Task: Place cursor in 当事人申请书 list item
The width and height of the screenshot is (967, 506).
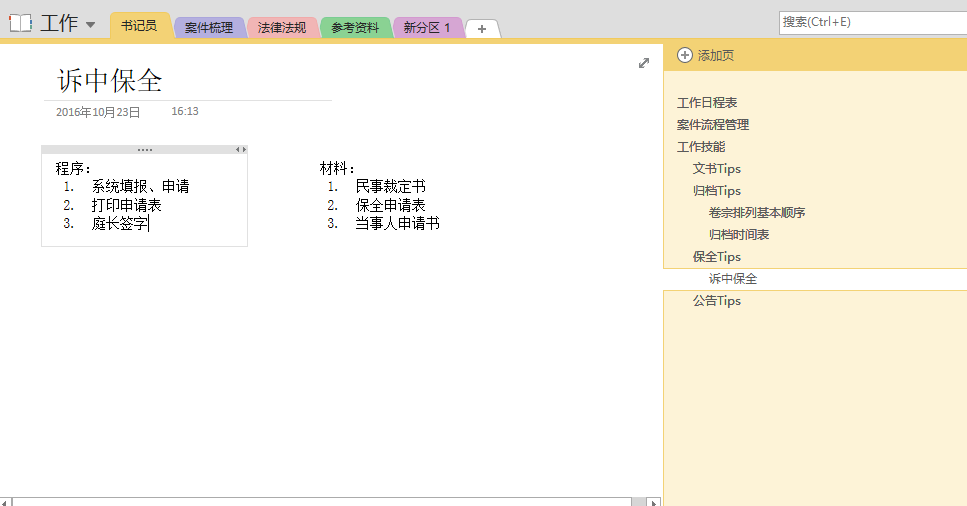Action: (x=397, y=223)
